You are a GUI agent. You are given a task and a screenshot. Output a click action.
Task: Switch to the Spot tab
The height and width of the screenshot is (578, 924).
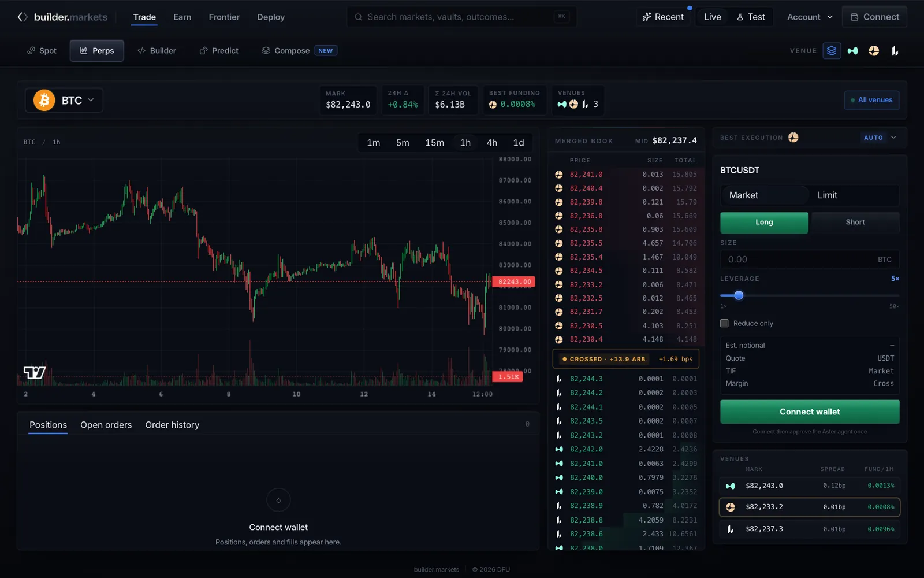(42, 51)
